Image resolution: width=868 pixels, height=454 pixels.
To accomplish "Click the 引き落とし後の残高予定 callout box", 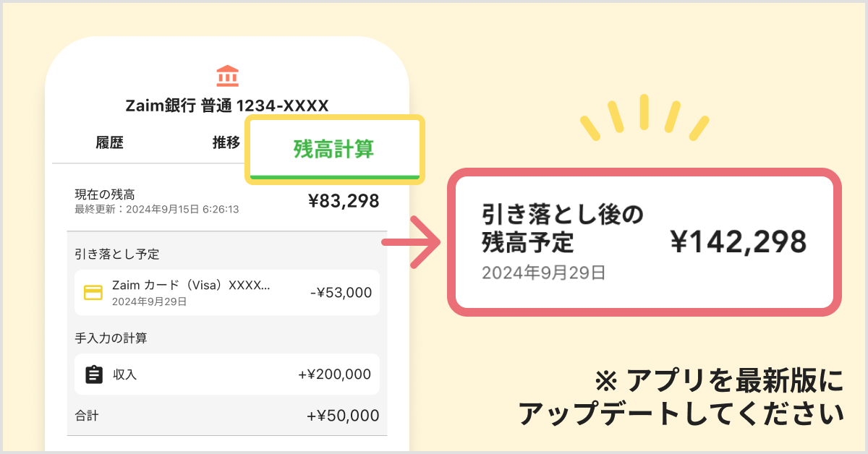I will coord(644,242).
